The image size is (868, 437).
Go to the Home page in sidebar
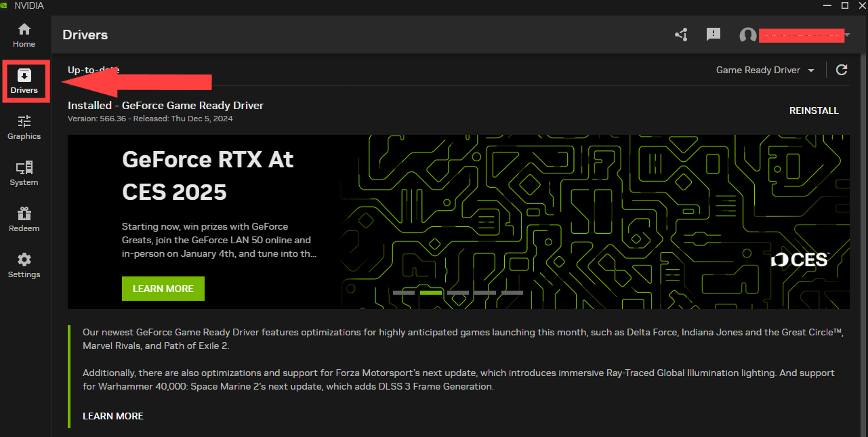click(24, 35)
